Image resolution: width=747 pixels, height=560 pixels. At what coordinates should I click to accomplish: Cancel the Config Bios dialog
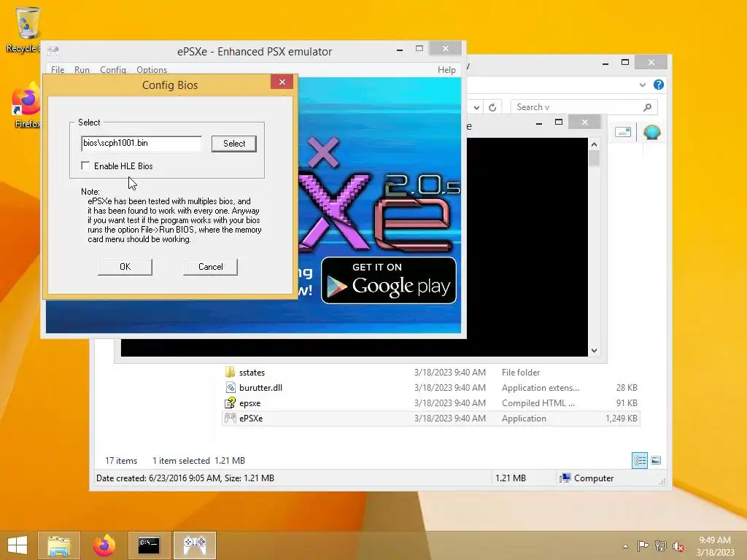click(210, 267)
